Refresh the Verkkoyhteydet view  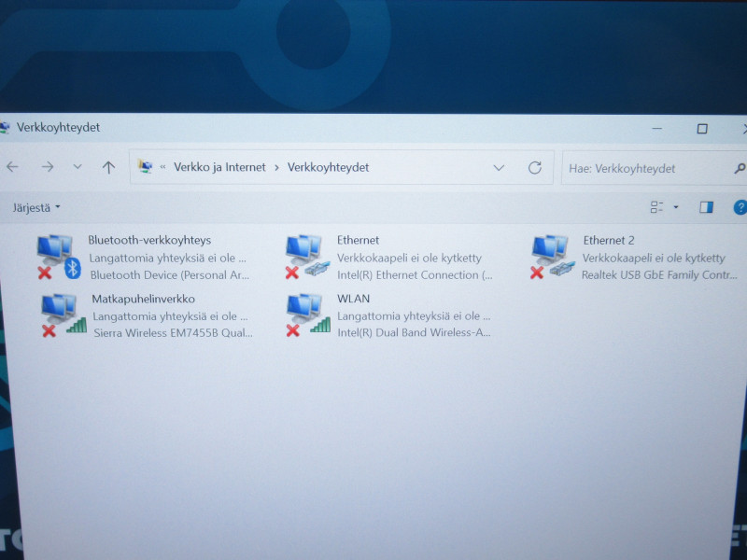click(534, 168)
